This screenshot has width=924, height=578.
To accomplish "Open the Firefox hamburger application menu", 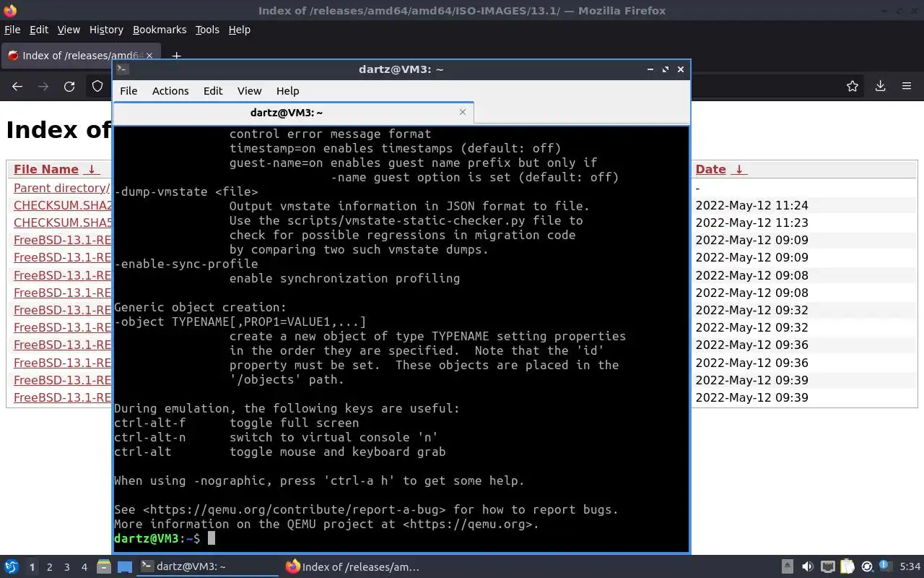I will (x=907, y=86).
